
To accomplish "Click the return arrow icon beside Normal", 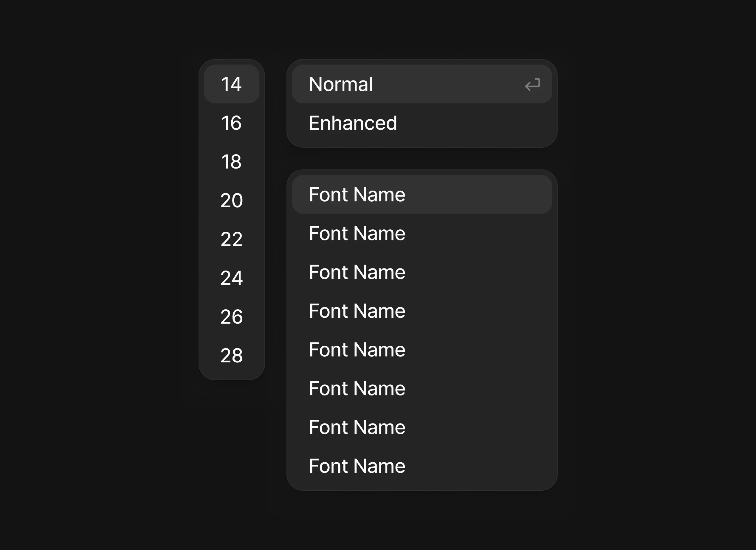I will (532, 85).
